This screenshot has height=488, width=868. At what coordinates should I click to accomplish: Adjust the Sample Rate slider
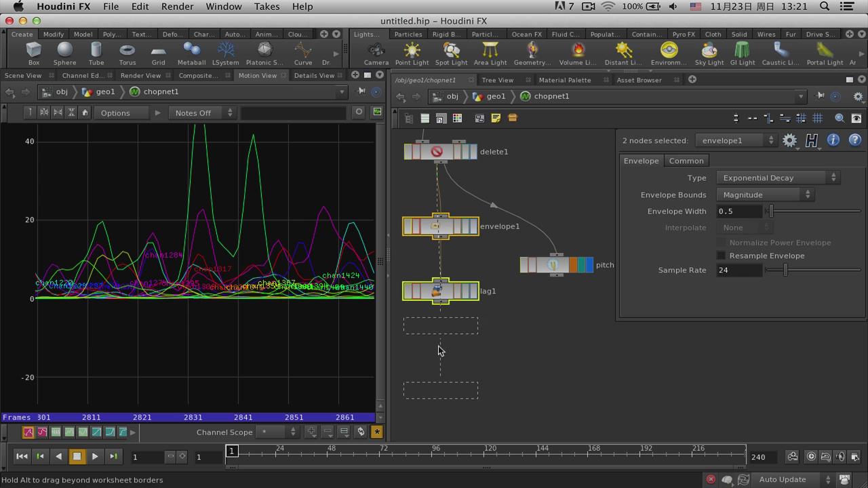tap(814, 270)
